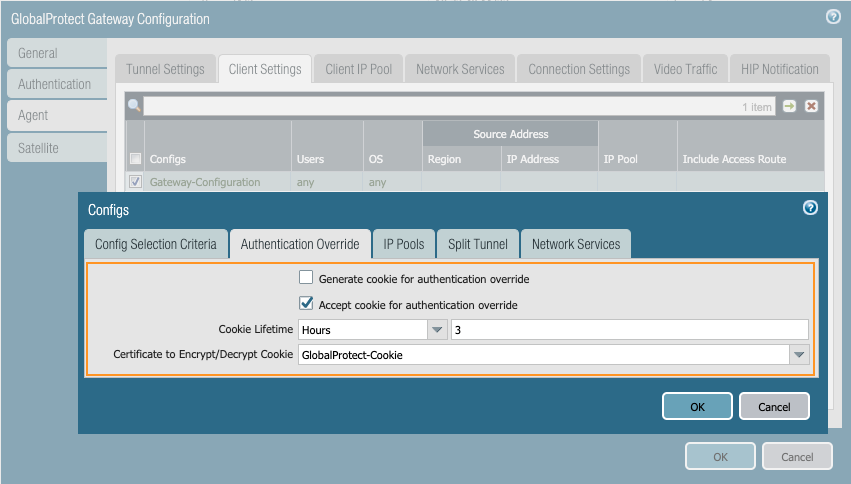851x484 pixels.
Task: Open help for GlobalProtect Gateway Configuration
Action: click(x=833, y=17)
